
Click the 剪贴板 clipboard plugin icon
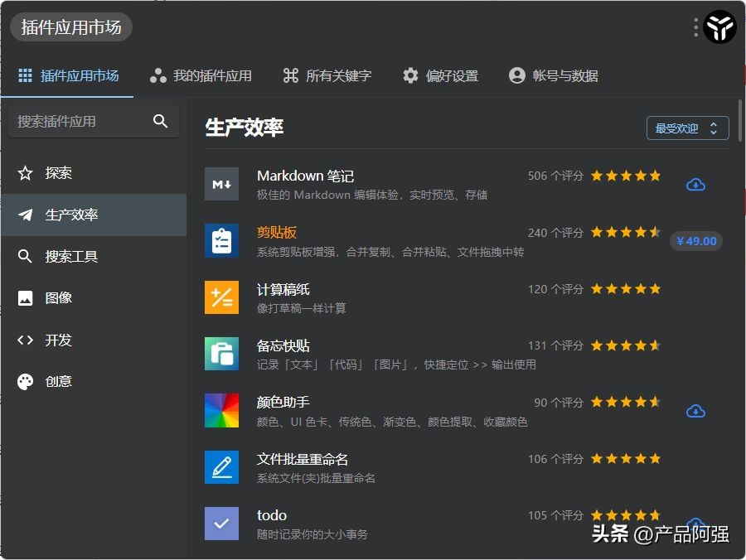[x=221, y=241]
